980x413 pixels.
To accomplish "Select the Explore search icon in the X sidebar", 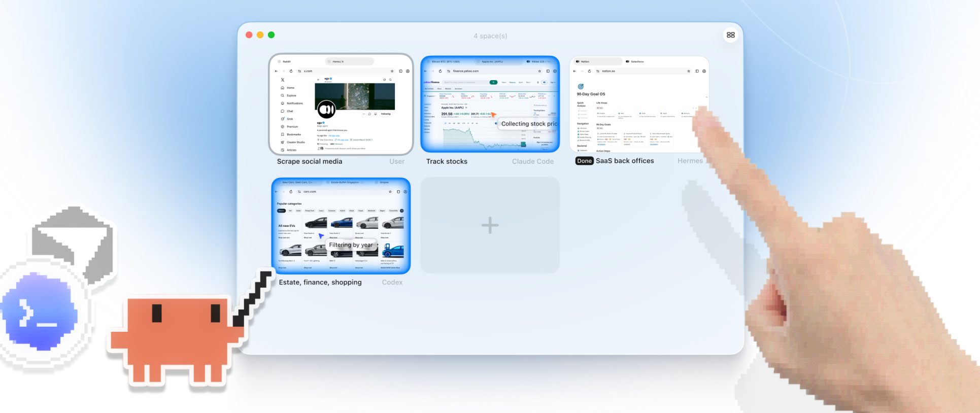I will (283, 95).
